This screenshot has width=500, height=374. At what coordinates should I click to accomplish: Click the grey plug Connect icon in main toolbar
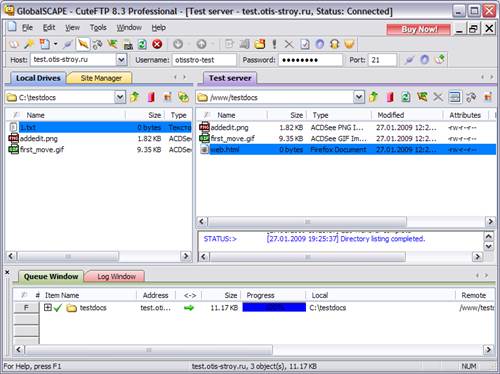click(68, 44)
